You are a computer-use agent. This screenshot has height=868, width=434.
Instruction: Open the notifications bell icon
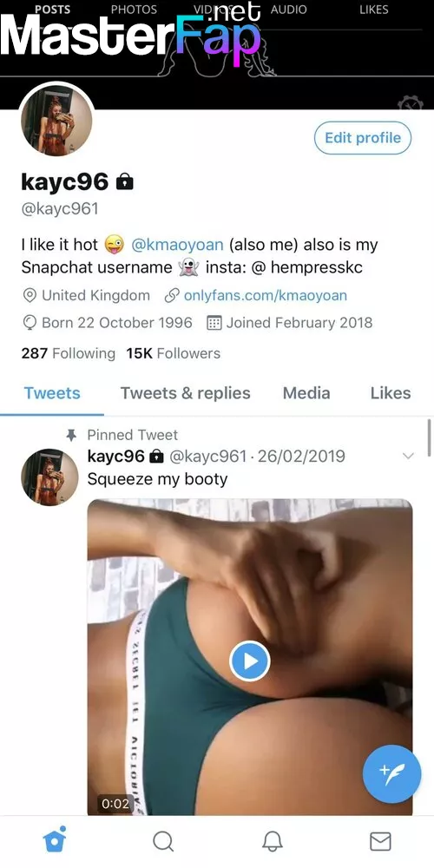pyautogui.click(x=272, y=842)
